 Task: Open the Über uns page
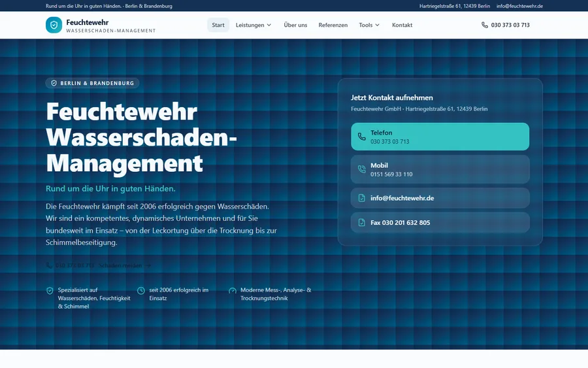click(x=295, y=25)
